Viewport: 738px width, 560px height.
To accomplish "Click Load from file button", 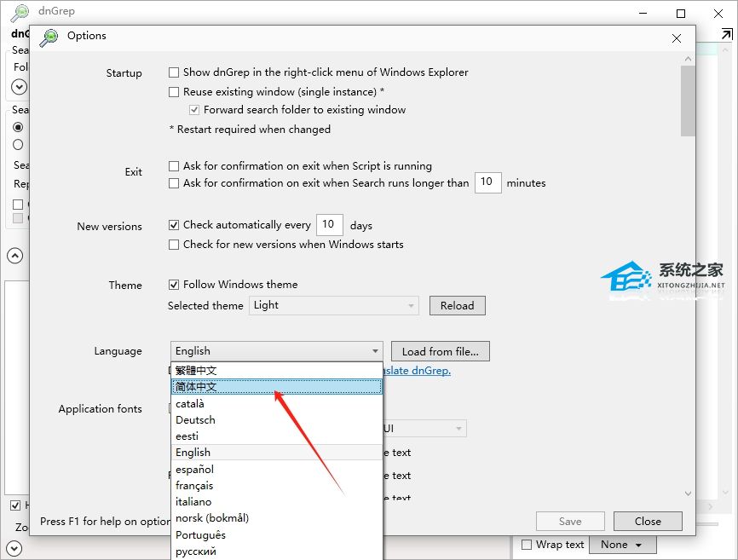I will (x=440, y=351).
